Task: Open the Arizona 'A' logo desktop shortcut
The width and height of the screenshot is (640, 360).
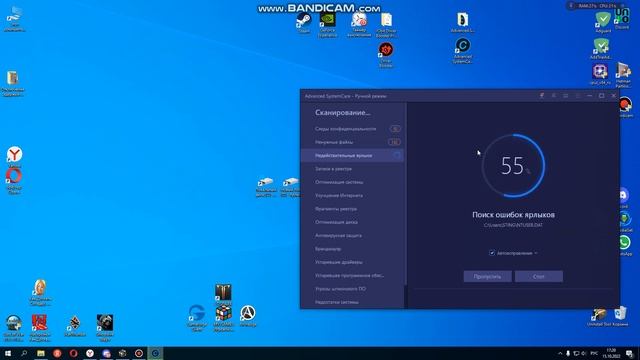Action: click(x=248, y=316)
